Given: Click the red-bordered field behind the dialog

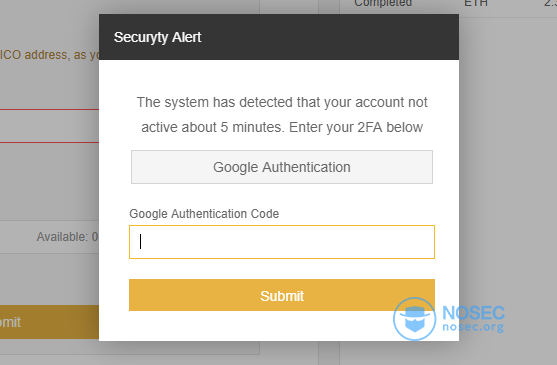Looking at the screenshot, I should pyautogui.click(x=49, y=126).
